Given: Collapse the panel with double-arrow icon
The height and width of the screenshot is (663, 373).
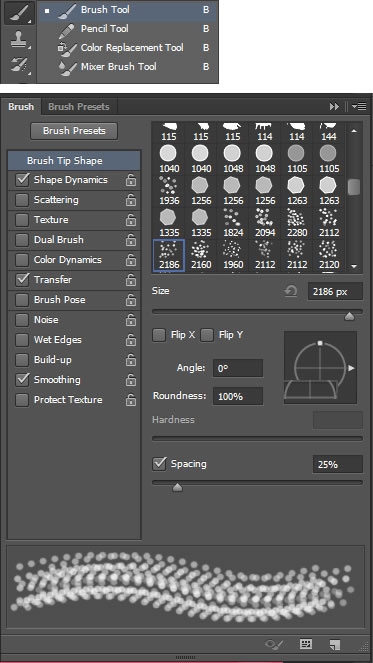Looking at the screenshot, I should tap(335, 107).
